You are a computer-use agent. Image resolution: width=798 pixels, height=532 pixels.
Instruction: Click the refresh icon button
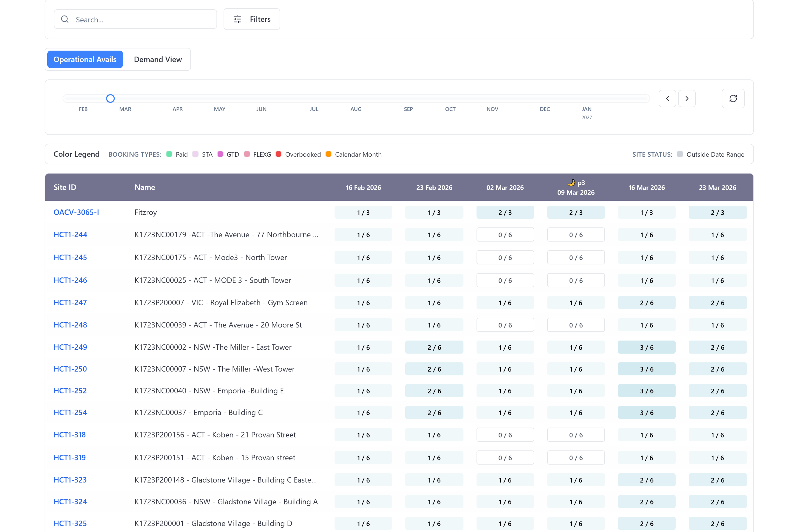733,98
